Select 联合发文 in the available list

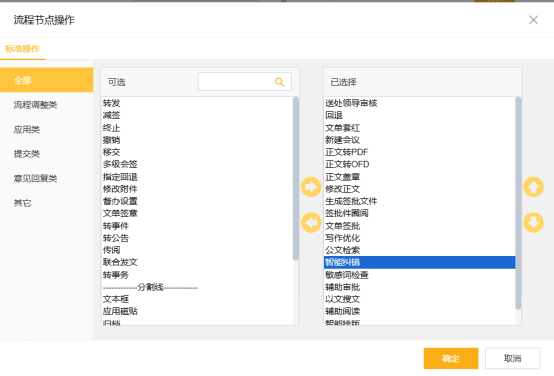point(197,262)
